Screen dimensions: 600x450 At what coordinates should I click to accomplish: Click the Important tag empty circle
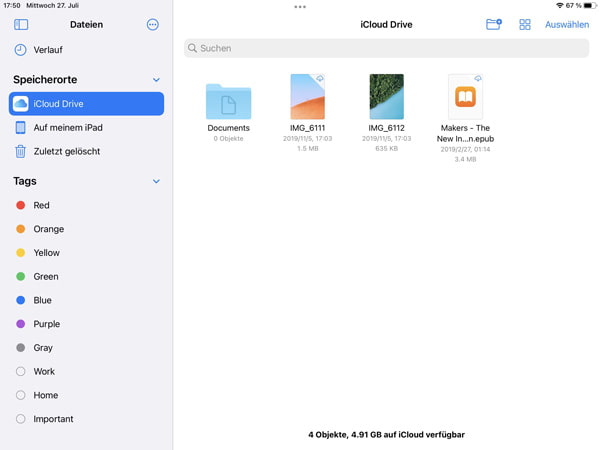coord(21,419)
